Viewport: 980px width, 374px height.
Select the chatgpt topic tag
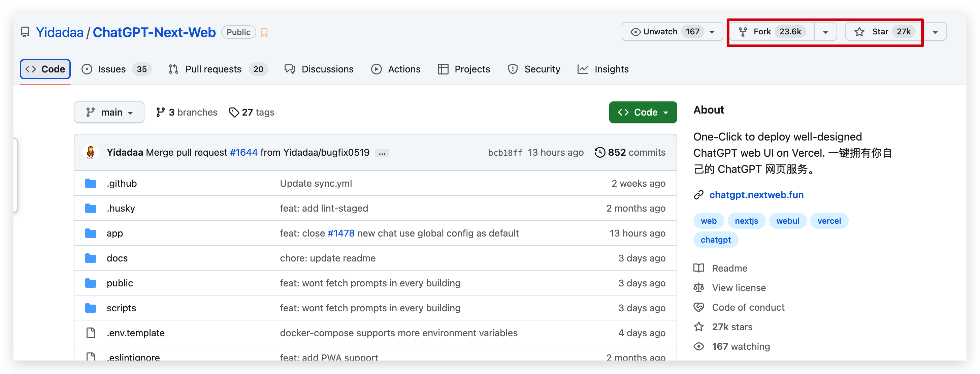pyautogui.click(x=716, y=240)
